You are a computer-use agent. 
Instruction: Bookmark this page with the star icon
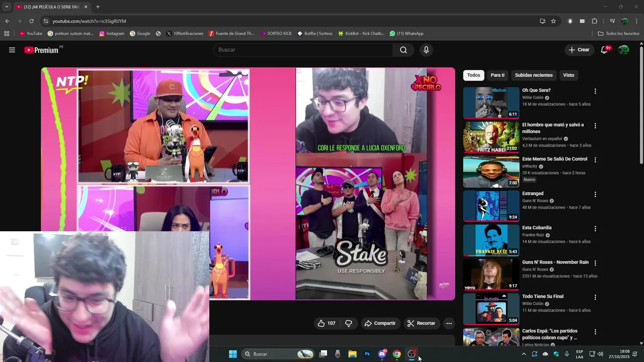(x=553, y=21)
